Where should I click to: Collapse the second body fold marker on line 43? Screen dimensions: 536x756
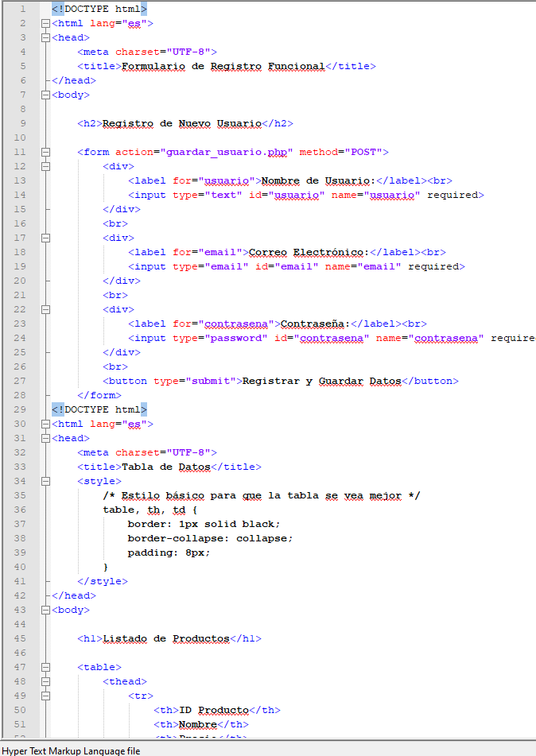(x=45, y=610)
